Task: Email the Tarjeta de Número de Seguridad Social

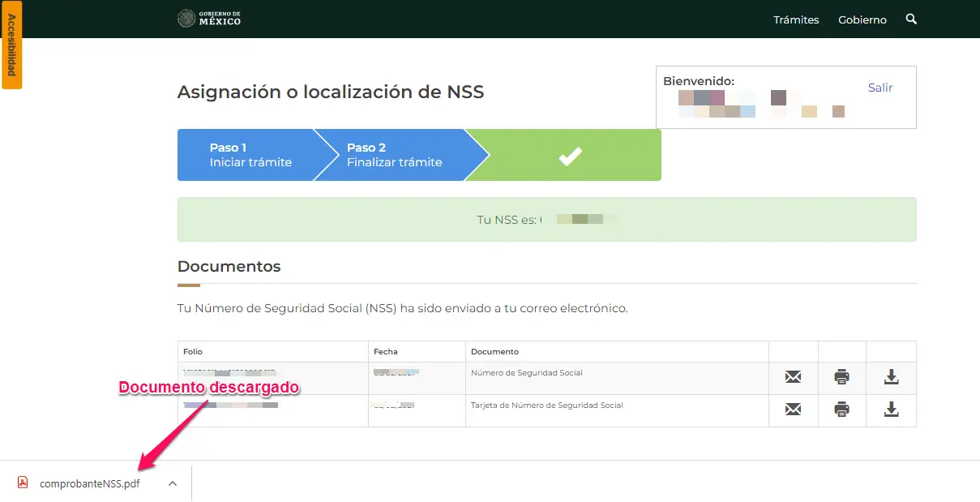Action: [x=793, y=410]
